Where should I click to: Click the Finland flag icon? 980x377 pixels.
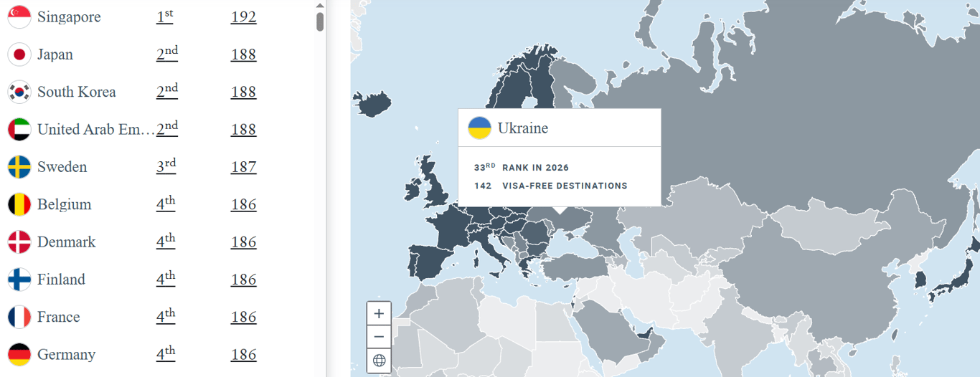pos(19,280)
